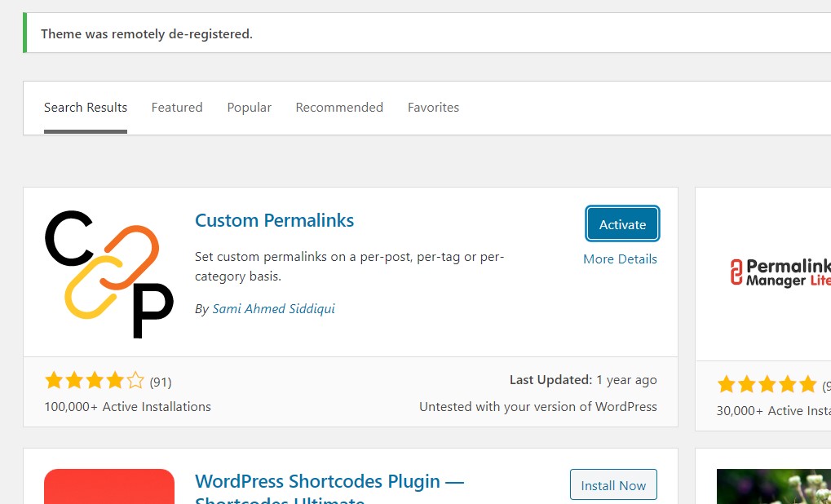Image resolution: width=831 pixels, height=504 pixels.
Task: Open WordPress Shortcodes Plugin title link
Action: pyautogui.click(x=329, y=482)
